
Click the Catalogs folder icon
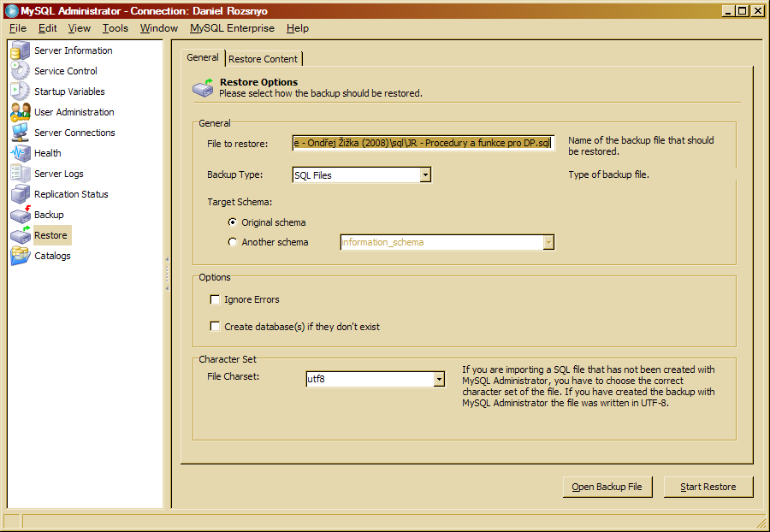point(21,256)
